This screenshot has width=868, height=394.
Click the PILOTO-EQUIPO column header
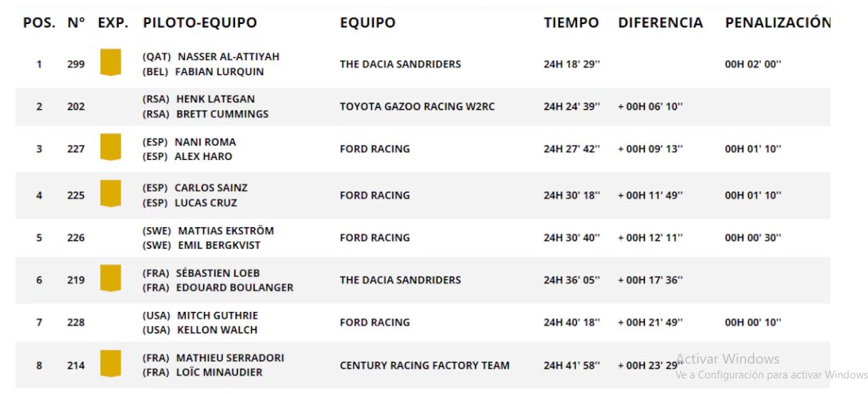[x=200, y=23]
